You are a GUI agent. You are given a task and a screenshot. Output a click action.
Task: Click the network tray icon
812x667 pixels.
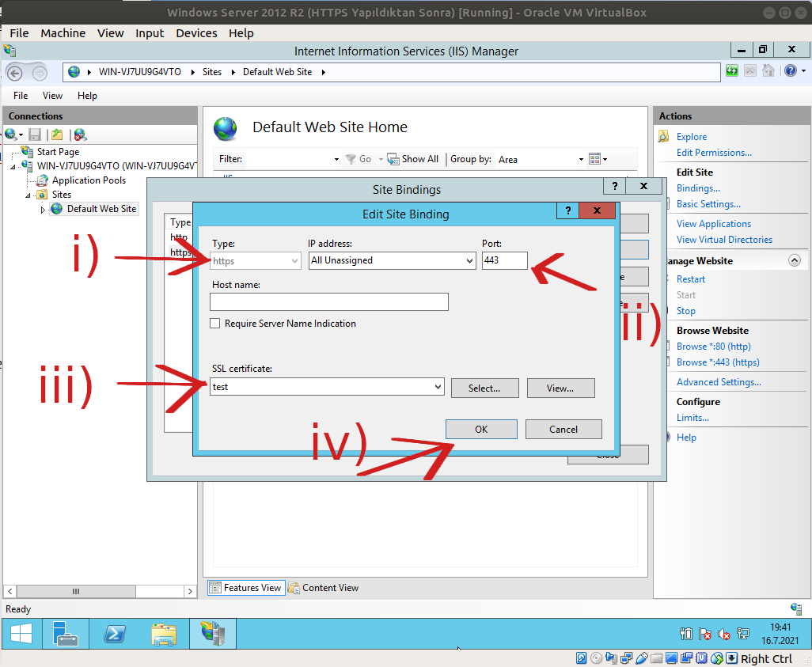[743, 634]
